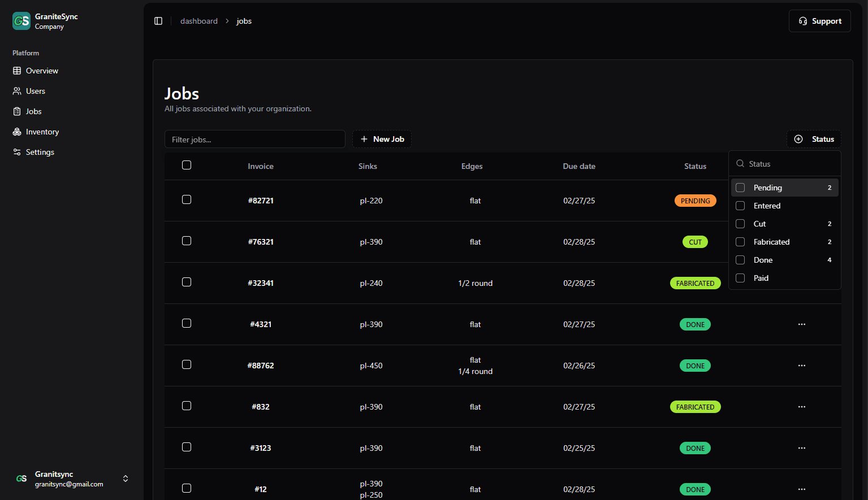Open Settings from the sidebar
This screenshot has width=868, height=500.
(x=40, y=152)
